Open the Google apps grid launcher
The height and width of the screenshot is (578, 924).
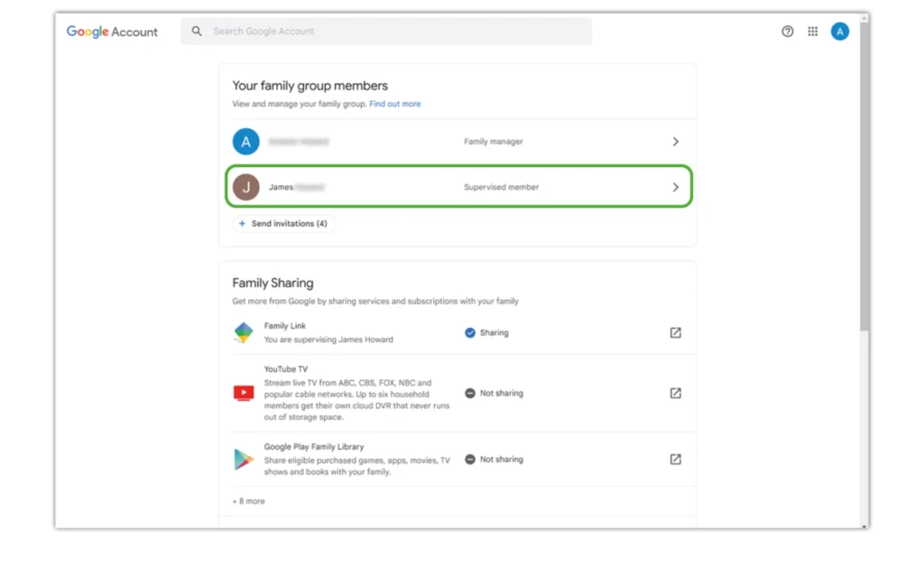[x=813, y=32]
